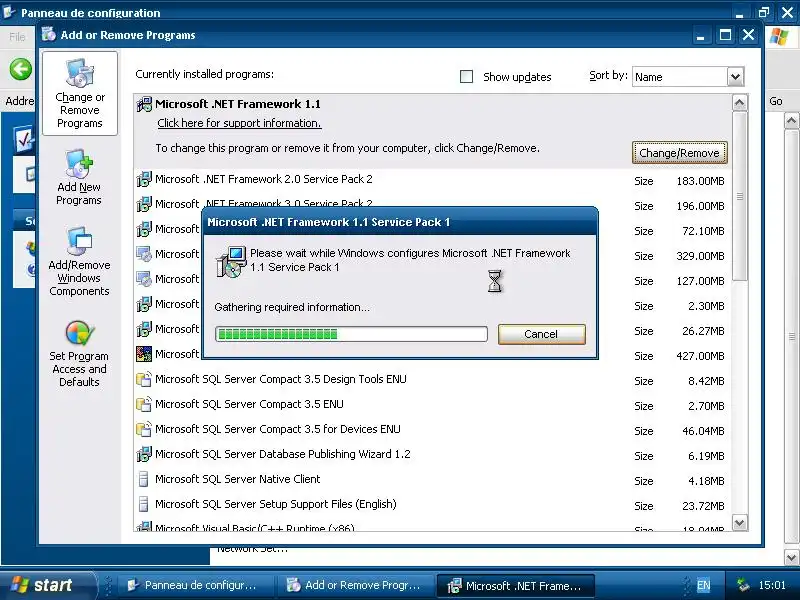Screen dimensions: 800x600
Task: Click the green setup progress bar
Action: coord(352,334)
